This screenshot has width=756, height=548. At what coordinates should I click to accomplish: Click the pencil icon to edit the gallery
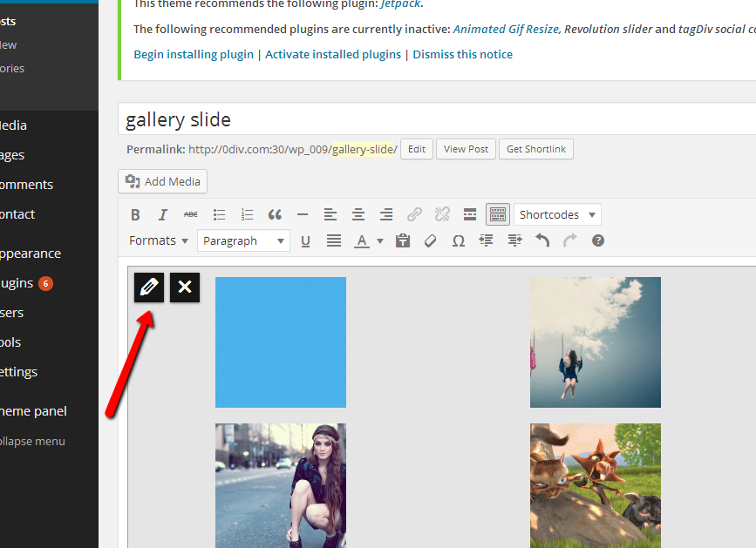point(149,288)
